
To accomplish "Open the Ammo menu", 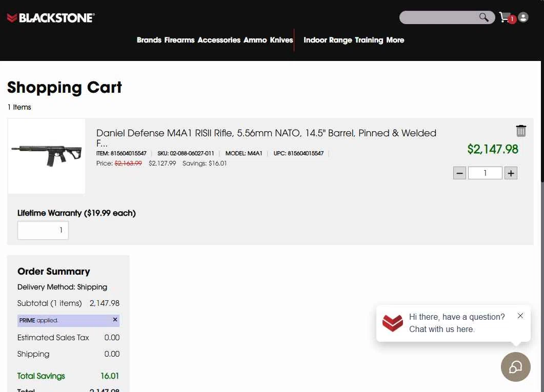I will (x=255, y=40).
